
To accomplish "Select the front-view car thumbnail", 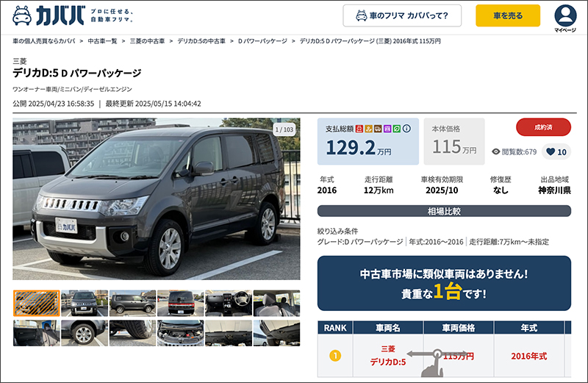I will 85,303.
